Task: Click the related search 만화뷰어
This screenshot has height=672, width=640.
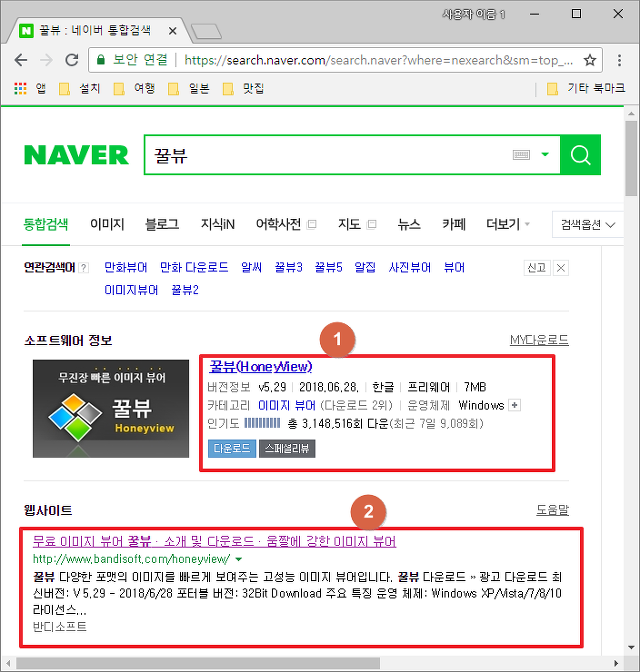Action: point(126,267)
